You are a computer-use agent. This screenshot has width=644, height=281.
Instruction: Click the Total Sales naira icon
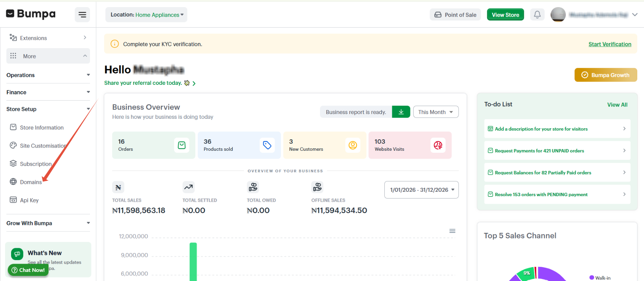point(118,187)
